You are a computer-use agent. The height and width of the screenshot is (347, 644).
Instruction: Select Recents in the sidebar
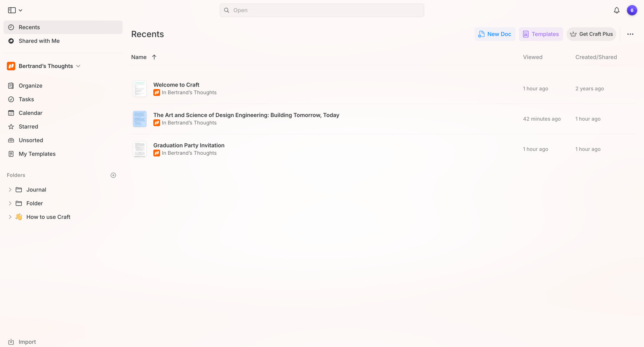[63, 27]
